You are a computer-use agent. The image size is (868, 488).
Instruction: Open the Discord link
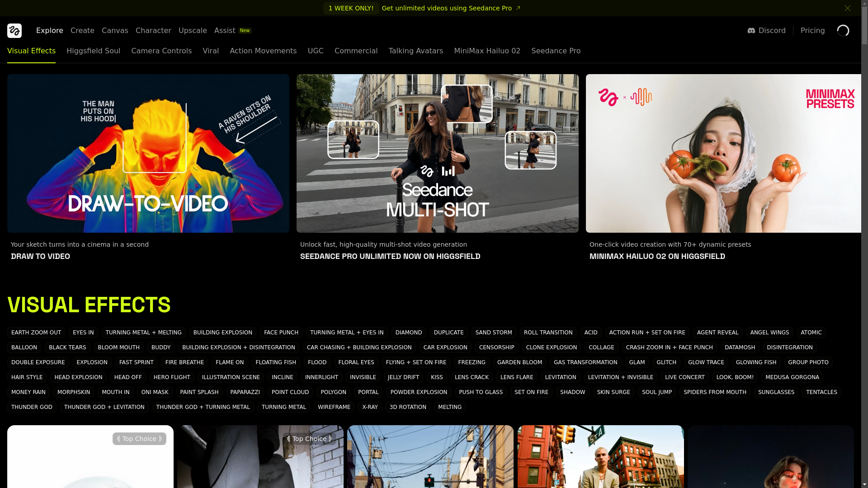coord(767,31)
